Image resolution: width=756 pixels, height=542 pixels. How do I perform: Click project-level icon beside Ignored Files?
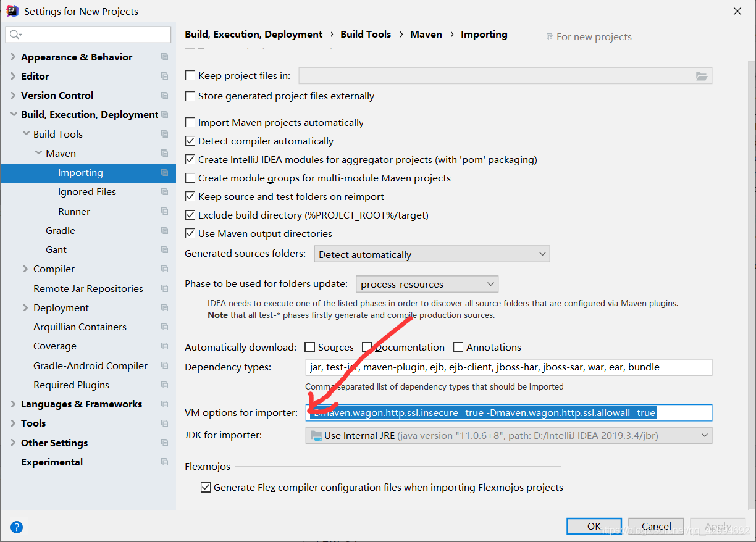coord(164,192)
